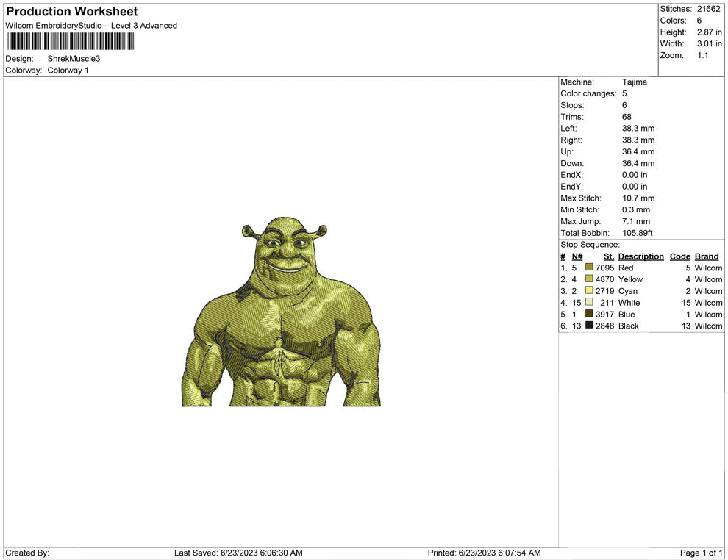Click the Yellow thread color swatch

[x=589, y=279]
